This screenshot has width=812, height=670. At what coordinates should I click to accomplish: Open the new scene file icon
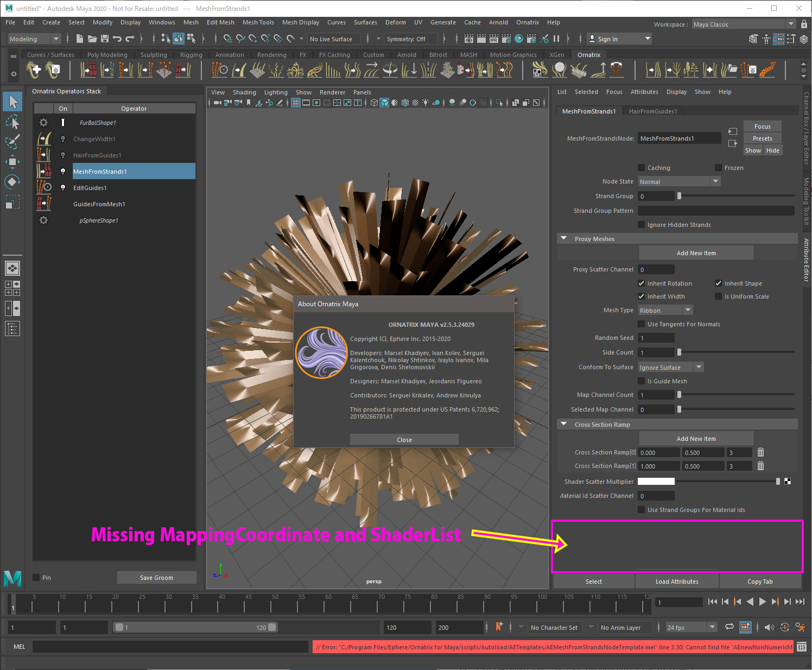pos(80,39)
